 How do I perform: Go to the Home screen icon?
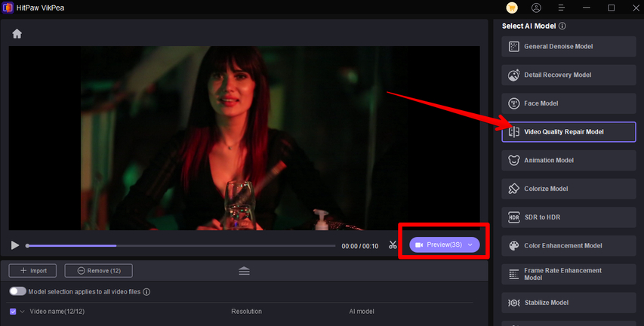(x=17, y=34)
